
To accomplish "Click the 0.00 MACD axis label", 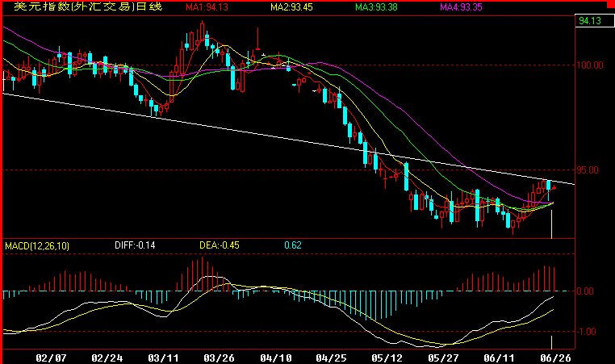I will [590, 291].
